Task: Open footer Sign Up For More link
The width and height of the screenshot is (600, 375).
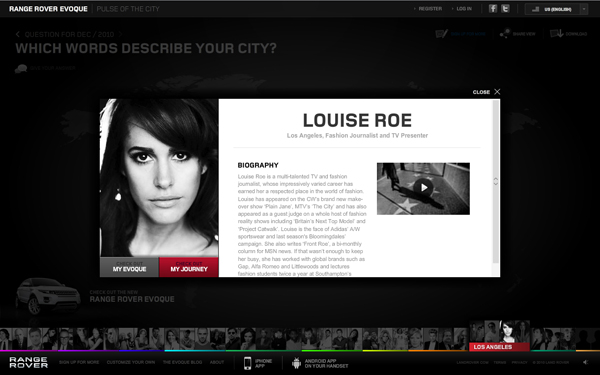Action: pos(79,362)
